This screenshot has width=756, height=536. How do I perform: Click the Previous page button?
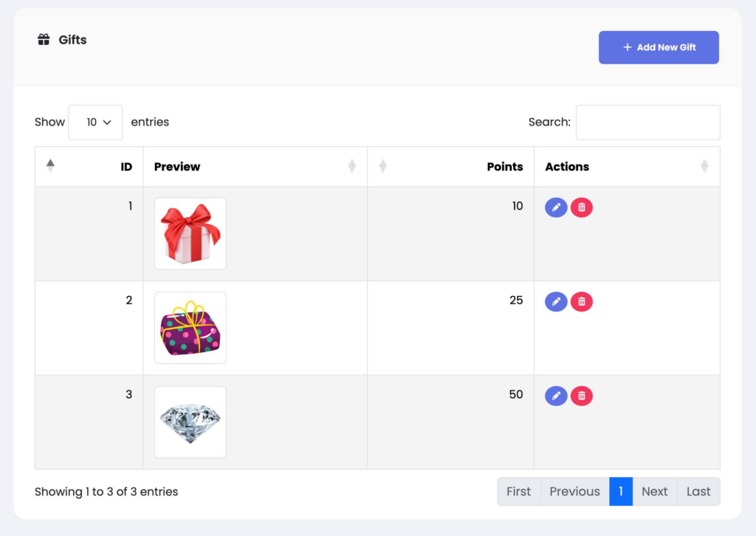tap(574, 492)
